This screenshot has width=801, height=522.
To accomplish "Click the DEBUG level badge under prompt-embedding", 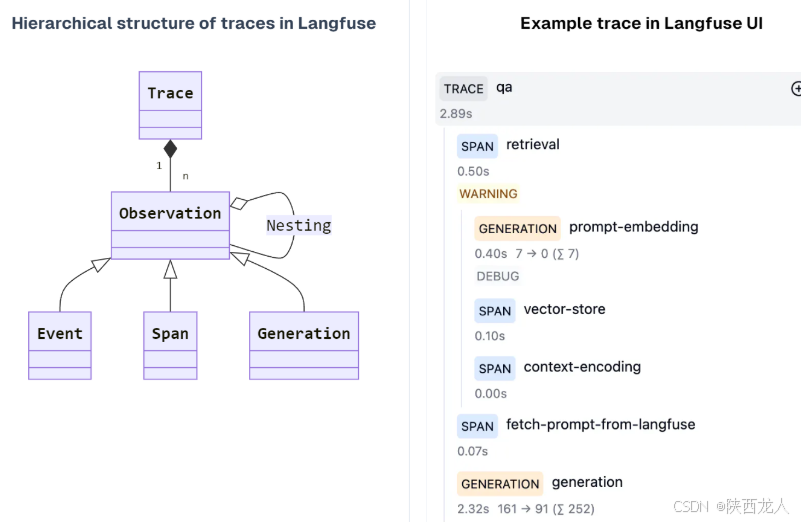I will tap(498, 276).
